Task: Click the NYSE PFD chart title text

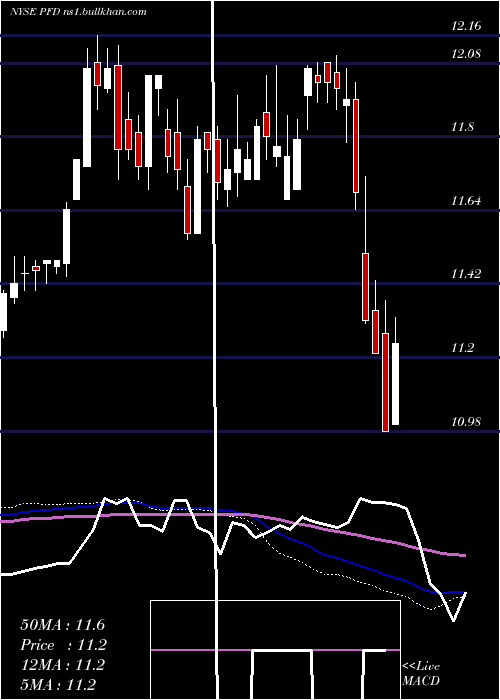Action: coord(78,11)
